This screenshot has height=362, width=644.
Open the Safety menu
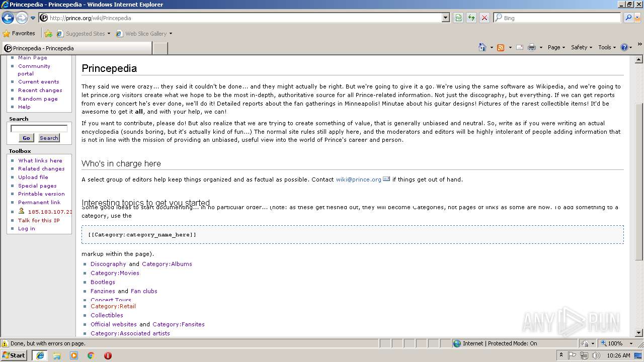point(582,47)
